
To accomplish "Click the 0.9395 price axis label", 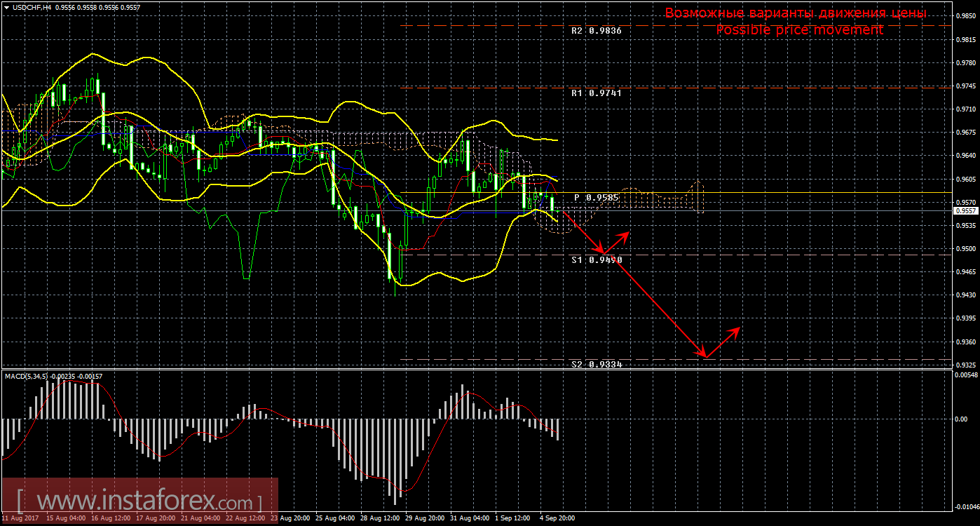I will pyautogui.click(x=966, y=319).
